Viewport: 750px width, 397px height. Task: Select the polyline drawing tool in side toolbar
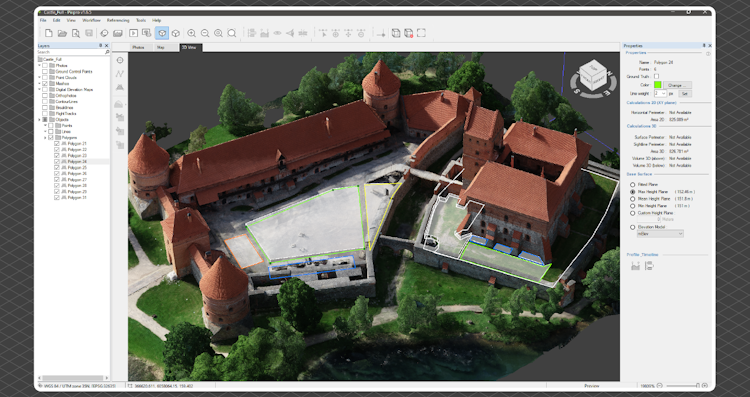pos(120,74)
